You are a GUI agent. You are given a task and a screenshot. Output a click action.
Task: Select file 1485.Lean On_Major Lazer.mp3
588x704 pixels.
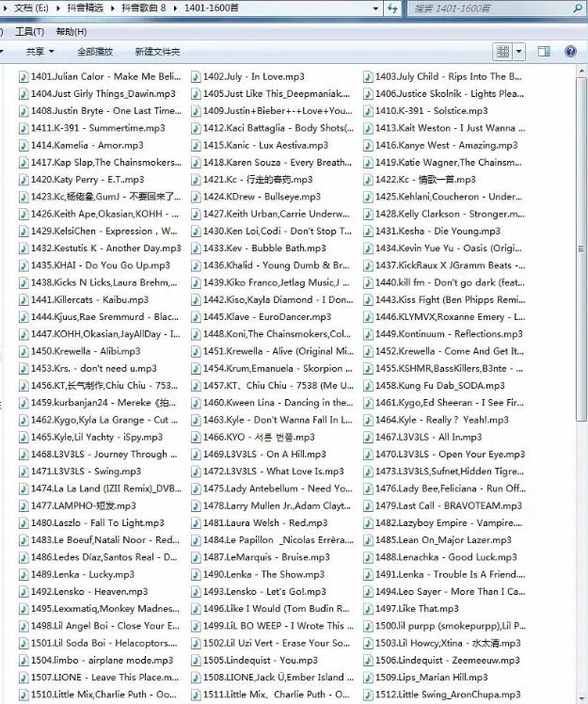437,540
